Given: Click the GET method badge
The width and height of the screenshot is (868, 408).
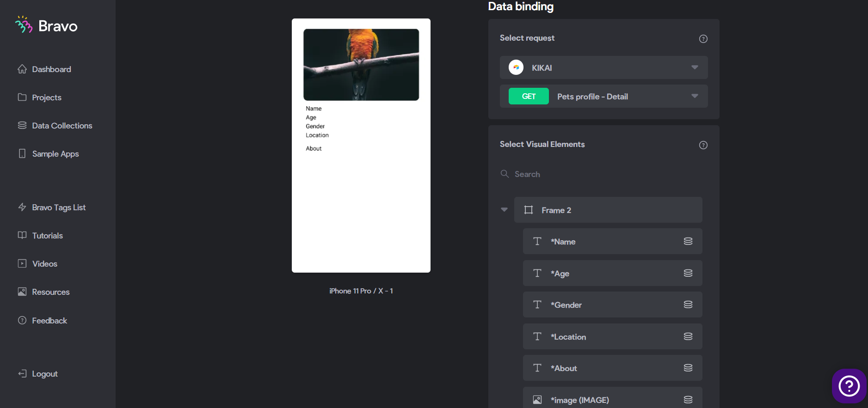Looking at the screenshot, I should 529,96.
